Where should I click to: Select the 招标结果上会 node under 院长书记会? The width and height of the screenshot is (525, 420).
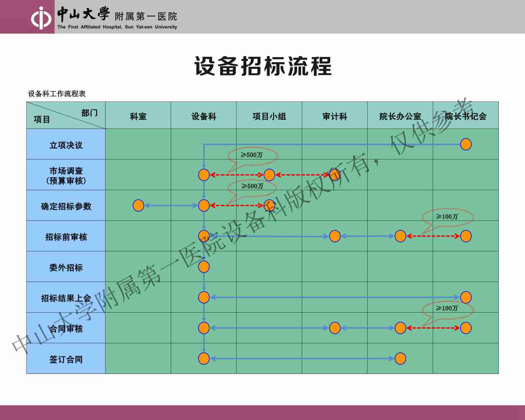(466, 297)
